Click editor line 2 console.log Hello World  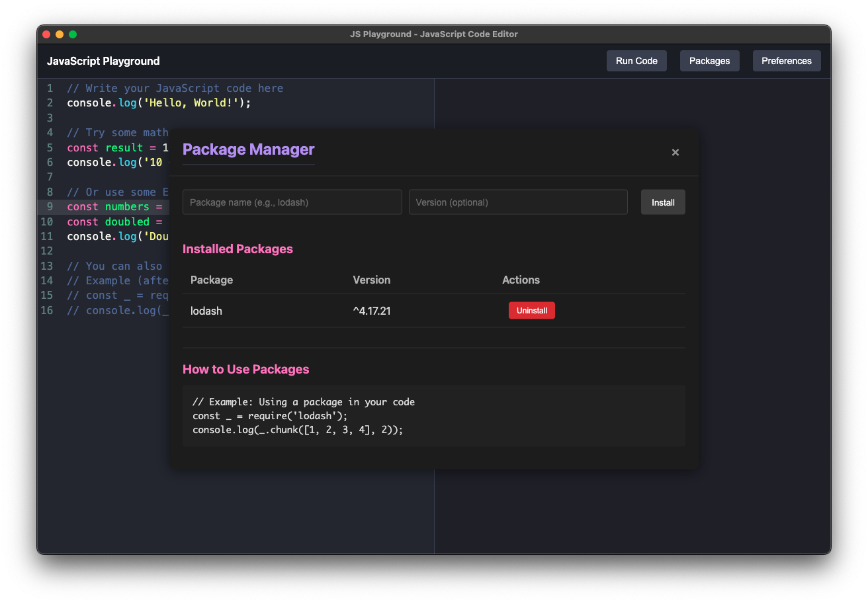[159, 103]
